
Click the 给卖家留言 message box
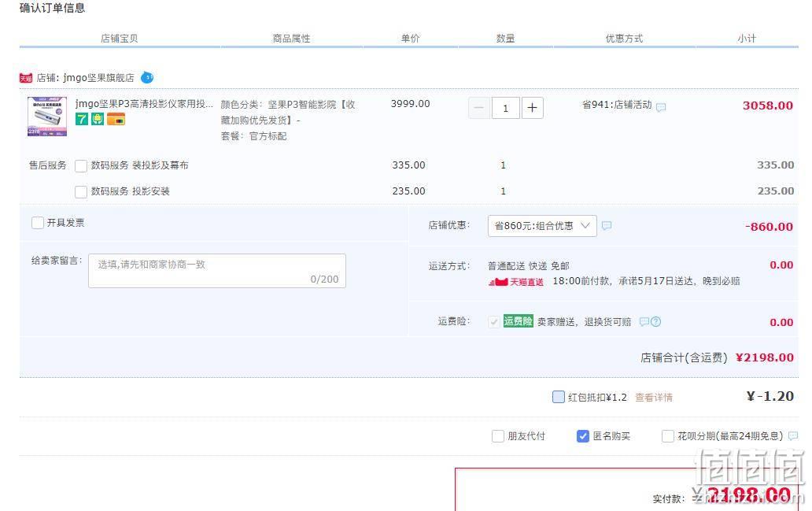point(217,271)
